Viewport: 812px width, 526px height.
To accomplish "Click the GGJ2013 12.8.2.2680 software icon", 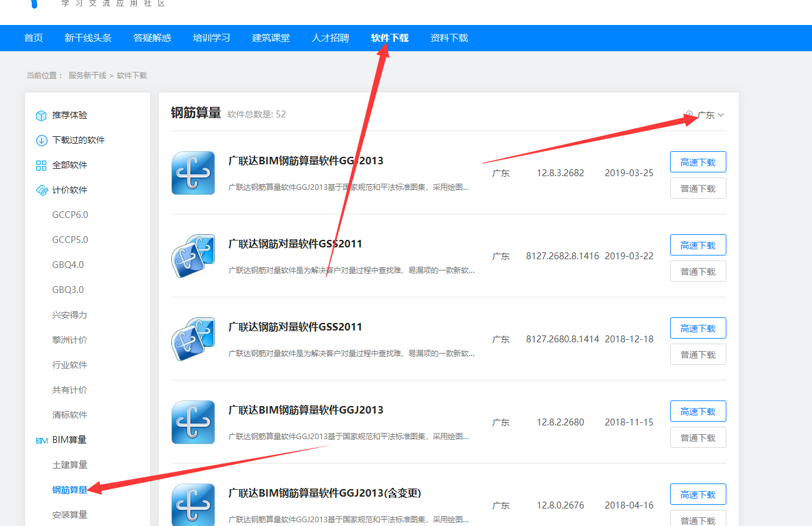I will coord(193,422).
